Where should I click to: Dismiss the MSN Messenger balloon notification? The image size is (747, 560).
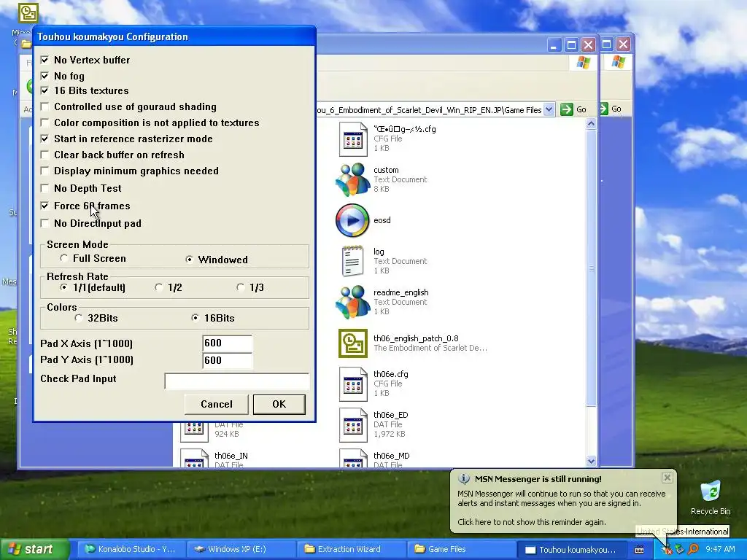click(x=667, y=478)
